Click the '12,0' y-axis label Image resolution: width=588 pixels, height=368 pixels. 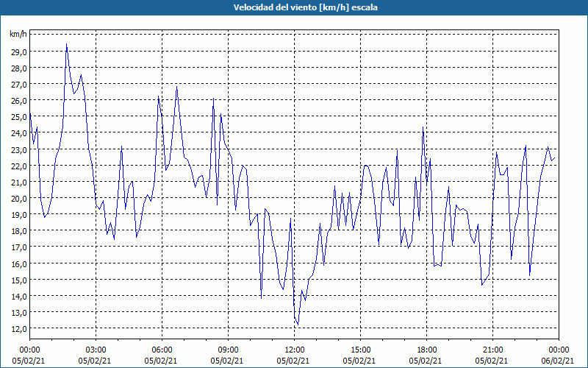[x=19, y=329]
